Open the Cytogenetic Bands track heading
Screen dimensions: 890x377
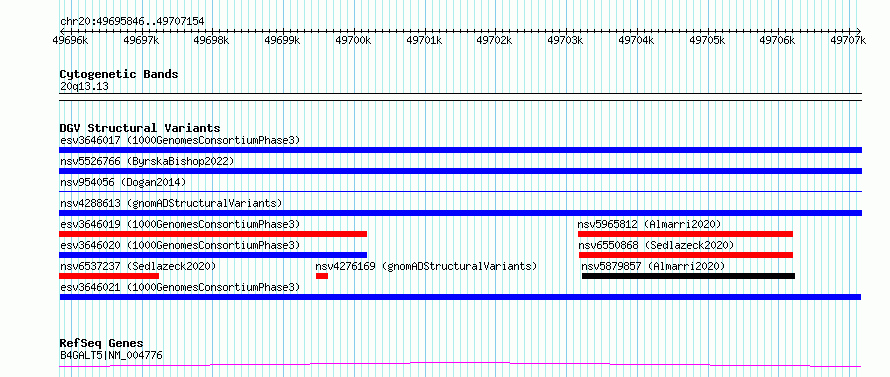pyautogui.click(x=119, y=74)
